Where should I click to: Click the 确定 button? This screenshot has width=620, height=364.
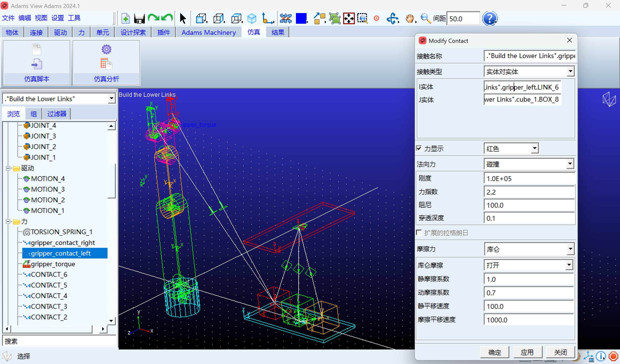(495, 352)
